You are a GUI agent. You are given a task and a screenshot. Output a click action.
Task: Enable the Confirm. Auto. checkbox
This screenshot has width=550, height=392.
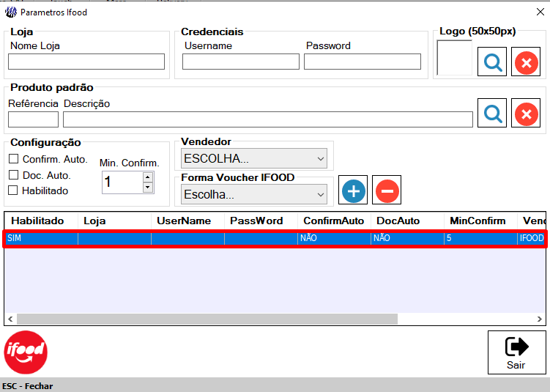click(13, 159)
